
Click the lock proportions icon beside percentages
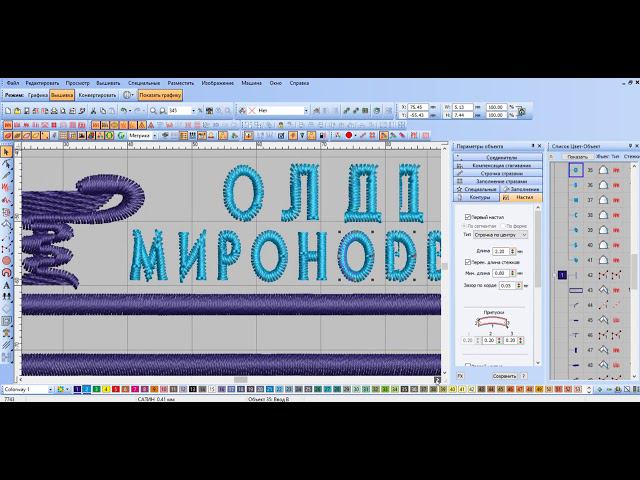click(x=521, y=111)
